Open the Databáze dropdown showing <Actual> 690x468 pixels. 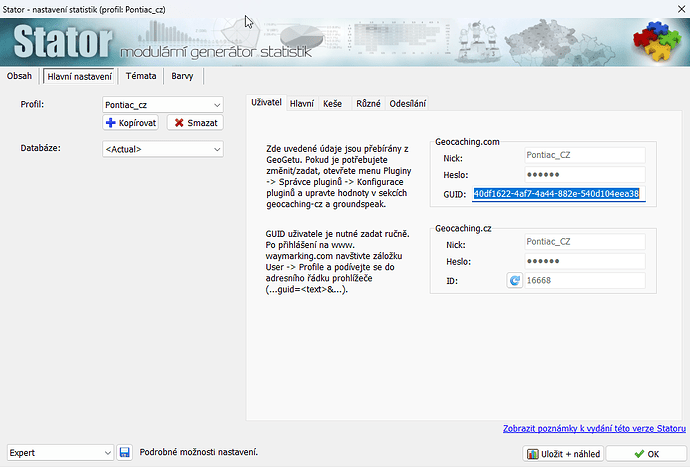(163, 149)
